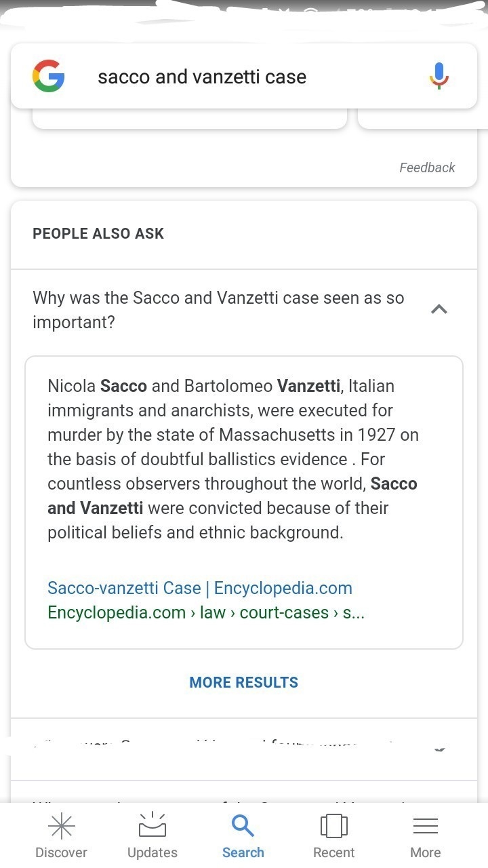This screenshot has width=488, height=868.
Task: Select the More tab label
Action: click(426, 853)
